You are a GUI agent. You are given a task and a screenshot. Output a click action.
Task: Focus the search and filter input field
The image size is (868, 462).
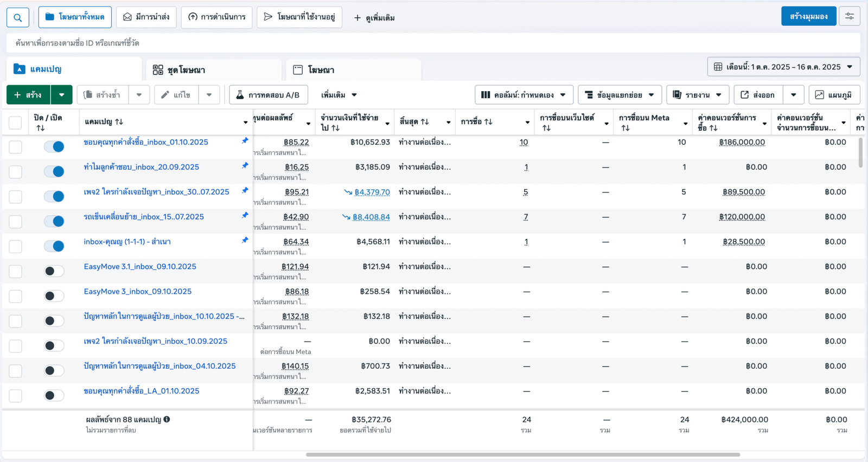(x=433, y=43)
